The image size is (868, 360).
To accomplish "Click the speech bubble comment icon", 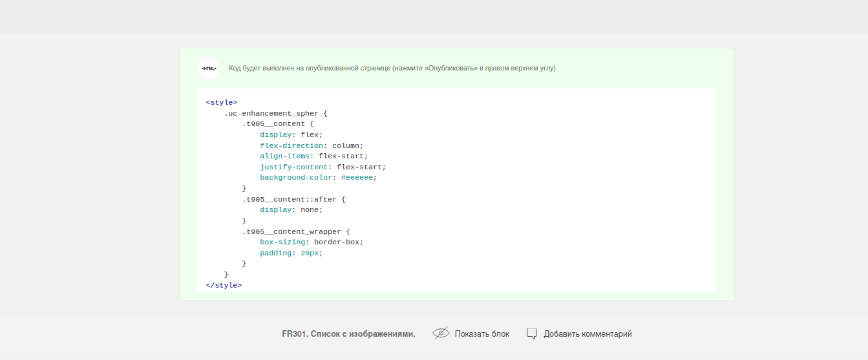I will coord(532,334).
